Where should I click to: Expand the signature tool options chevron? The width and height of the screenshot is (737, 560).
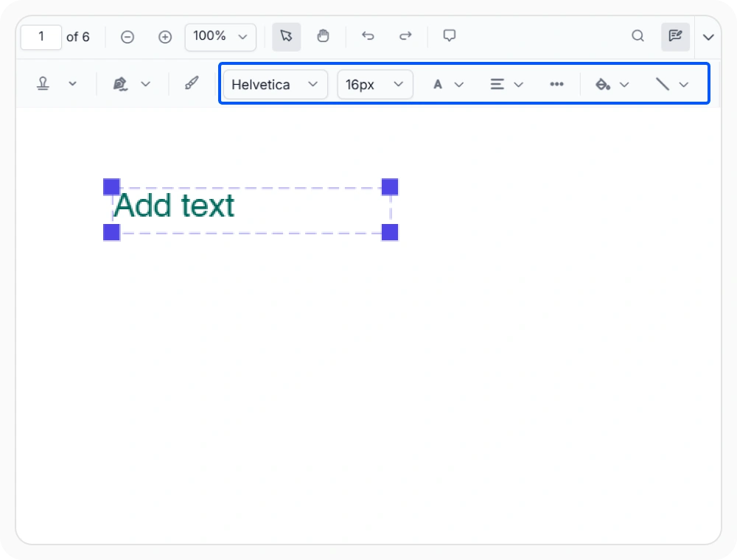point(146,84)
